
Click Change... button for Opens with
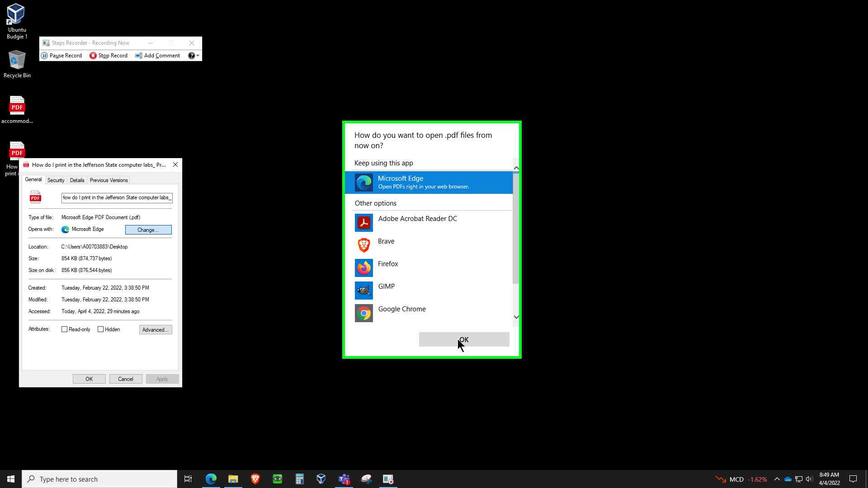coord(148,230)
